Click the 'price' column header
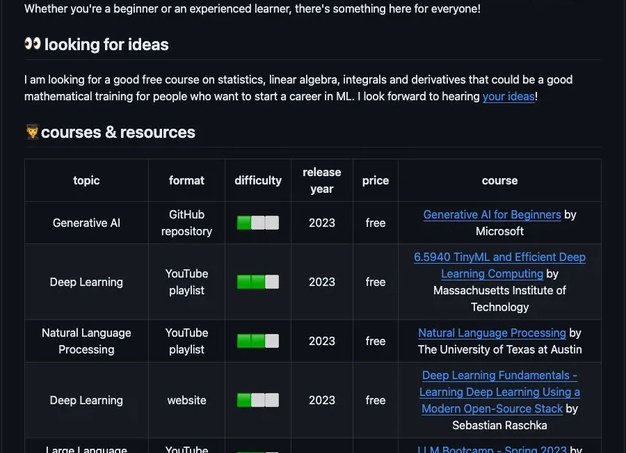 point(375,180)
